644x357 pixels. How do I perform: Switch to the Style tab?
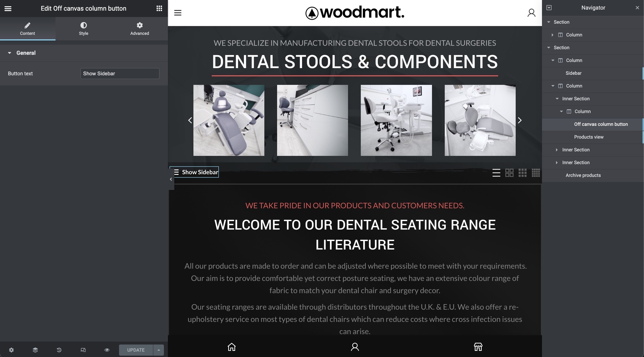83,28
